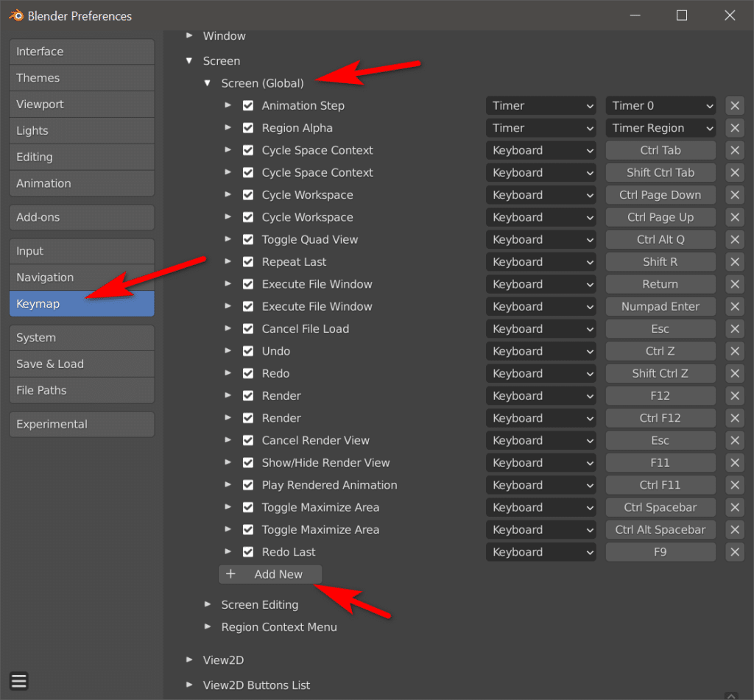
Task: Remove the Cancel File Load entry
Action: pyautogui.click(x=735, y=329)
